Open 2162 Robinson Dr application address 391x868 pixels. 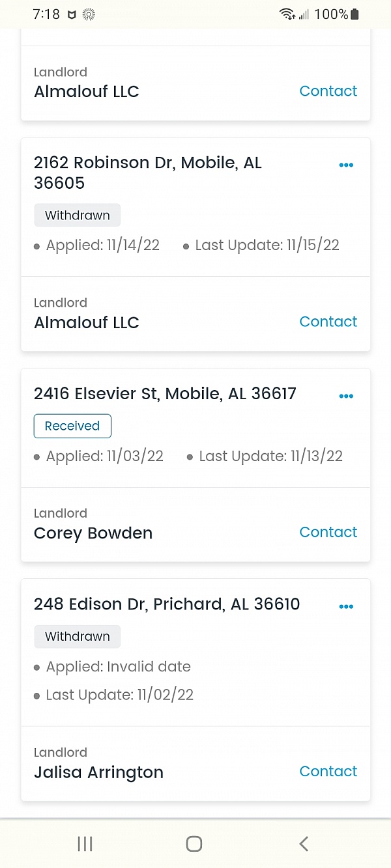pos(148,173)
